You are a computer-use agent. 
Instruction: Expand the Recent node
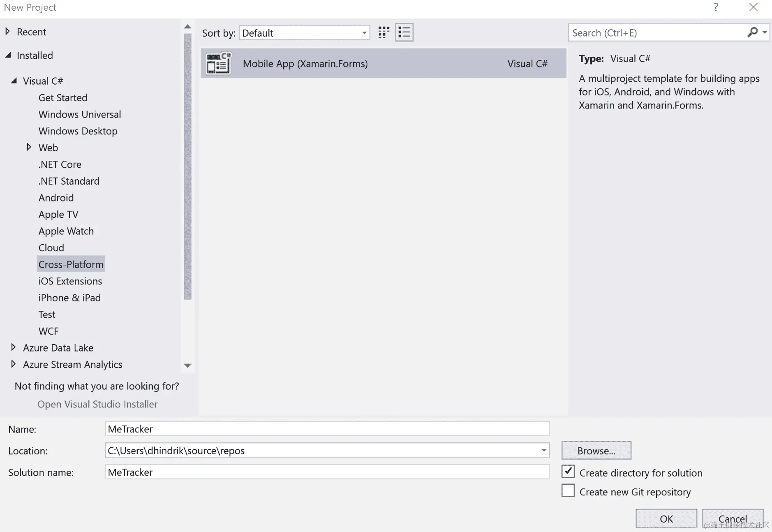7,31
